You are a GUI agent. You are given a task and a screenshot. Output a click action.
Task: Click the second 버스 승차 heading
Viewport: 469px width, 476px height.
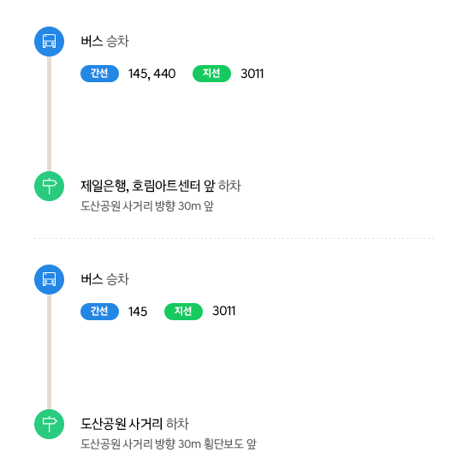pyautogui.click(x=104, y=279)
